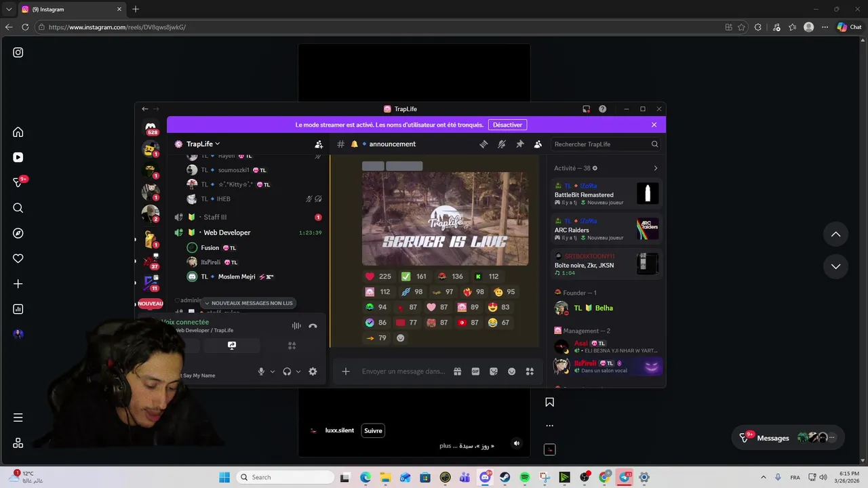Click the message attachment plus button

346,371
